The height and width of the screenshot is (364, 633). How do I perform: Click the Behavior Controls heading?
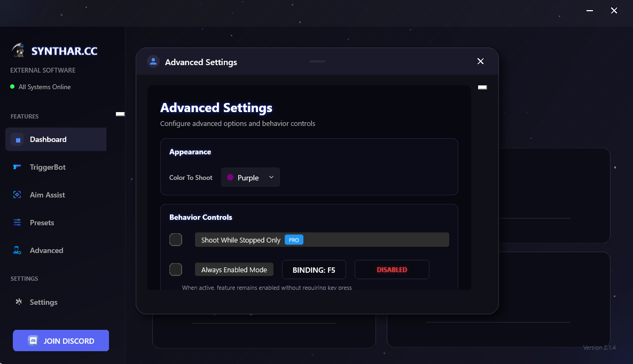point(201,217)
